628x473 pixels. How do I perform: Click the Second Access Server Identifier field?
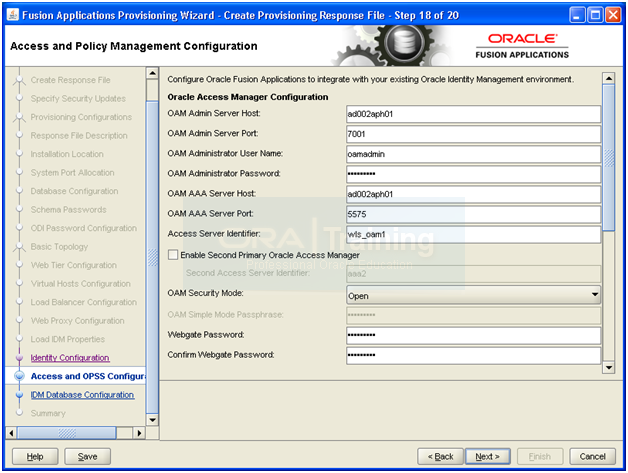(x=473, y=274)
